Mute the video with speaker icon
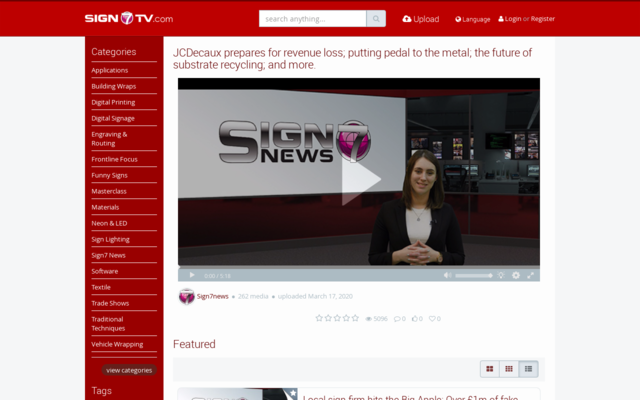640x400 pixels. 447,276
